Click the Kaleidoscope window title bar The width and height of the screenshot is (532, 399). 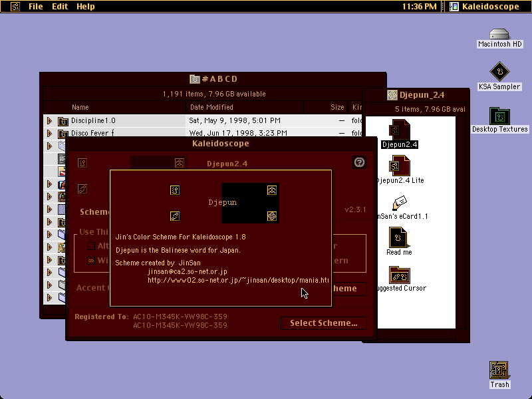tap(221, 144)
